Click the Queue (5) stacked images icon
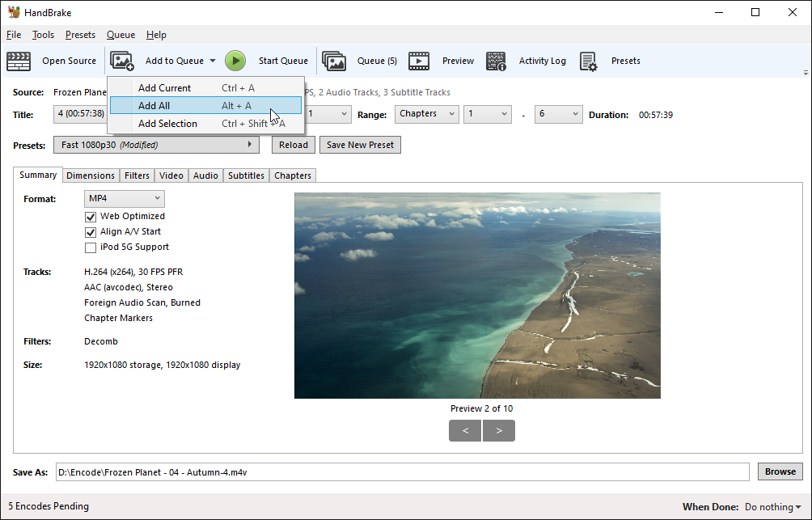Viewport: 812px width, 520px height. [334, 61]
